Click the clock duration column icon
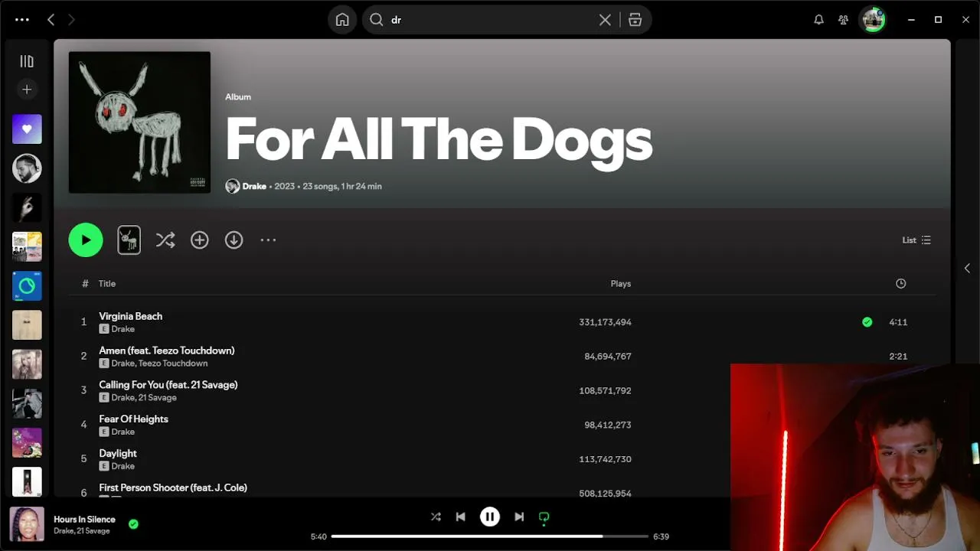Screen dimensions: 980x551 click(901, 284)
